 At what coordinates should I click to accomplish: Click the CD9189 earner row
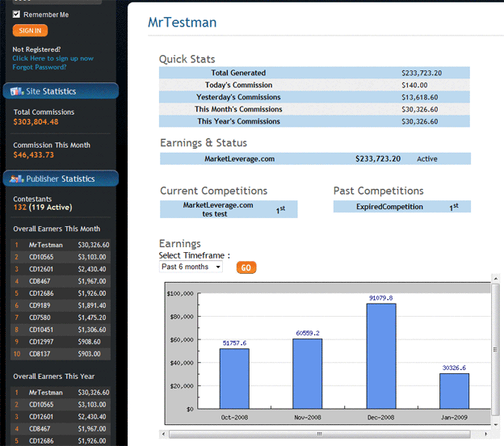[x=61, y=305]
